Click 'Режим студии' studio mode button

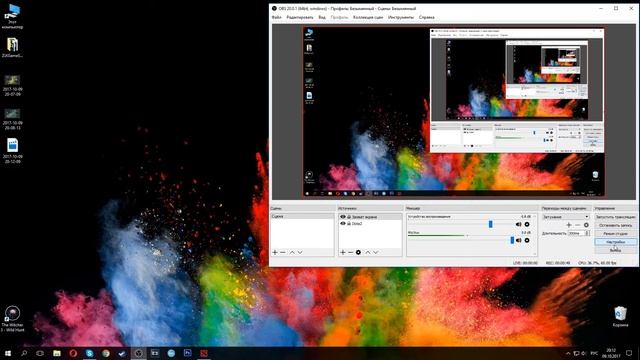point(616,233)
